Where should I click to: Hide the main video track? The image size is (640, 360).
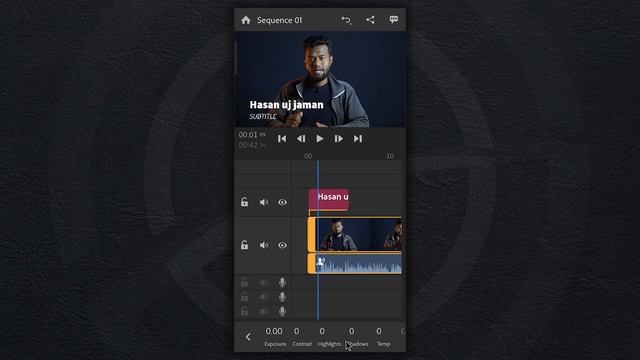282,245
